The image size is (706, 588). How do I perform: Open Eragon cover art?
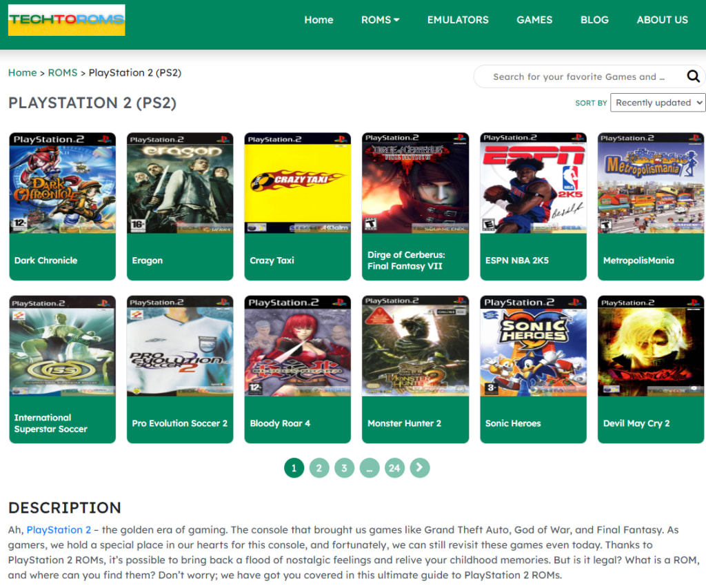pyautogui.click(x=180, y=183)
